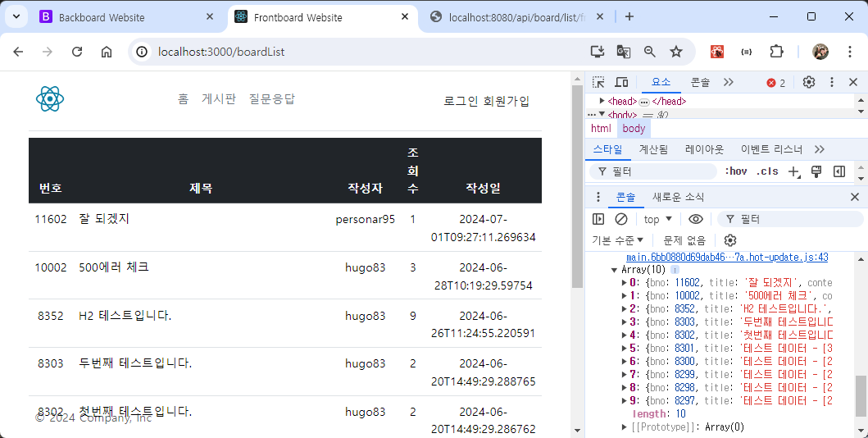Open the Chrome profile avatar
Viewport: 868px width, 438px height.
(x=820, y=52)
